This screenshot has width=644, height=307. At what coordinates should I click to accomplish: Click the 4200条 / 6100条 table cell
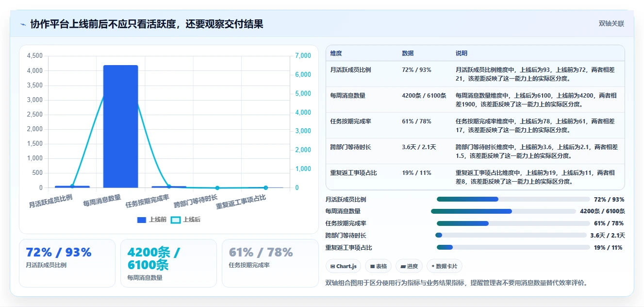[x=424, y=96]
